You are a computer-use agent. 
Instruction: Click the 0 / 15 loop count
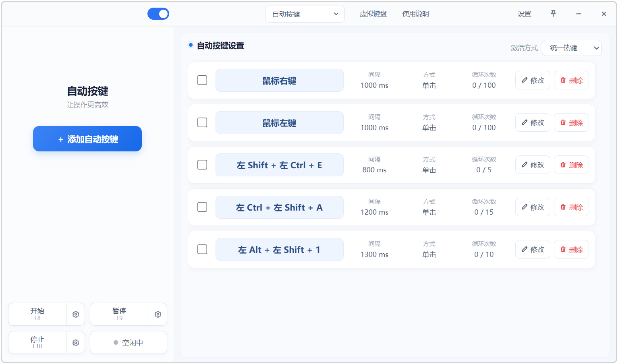484,212
